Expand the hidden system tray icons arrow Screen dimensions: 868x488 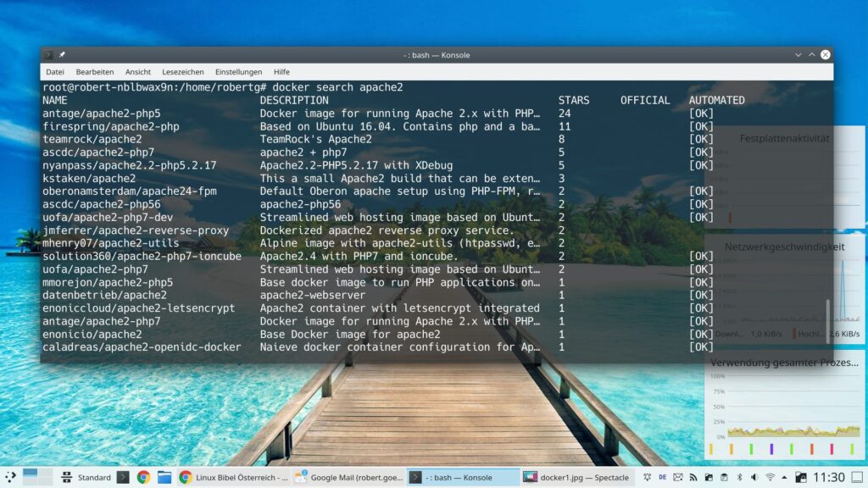click(x=784, y=477)
